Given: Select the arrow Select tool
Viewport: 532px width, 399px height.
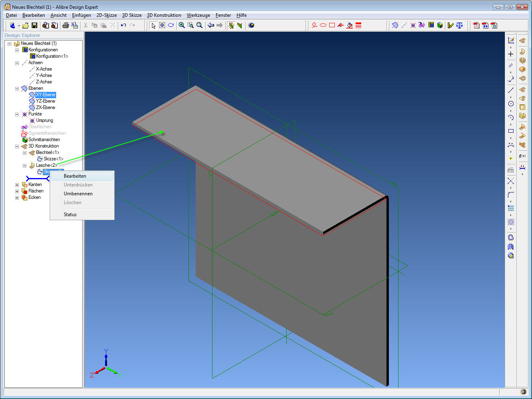Looking at the screenshot, I should pos(153,25).
